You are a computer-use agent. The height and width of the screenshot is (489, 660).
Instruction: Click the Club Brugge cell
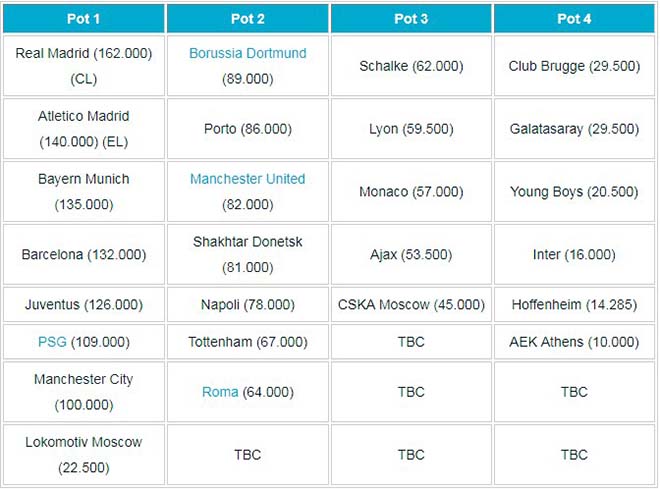tap(574, 66)
